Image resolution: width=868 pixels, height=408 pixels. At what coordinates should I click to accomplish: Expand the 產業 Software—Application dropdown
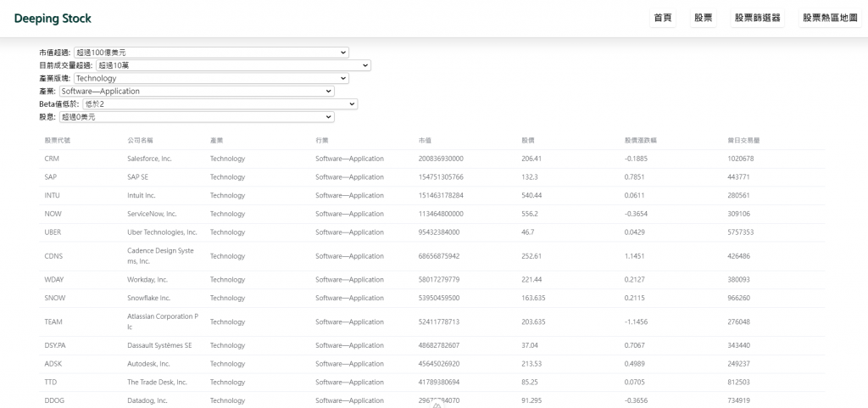pyautogui.click(x=197, y=91)
